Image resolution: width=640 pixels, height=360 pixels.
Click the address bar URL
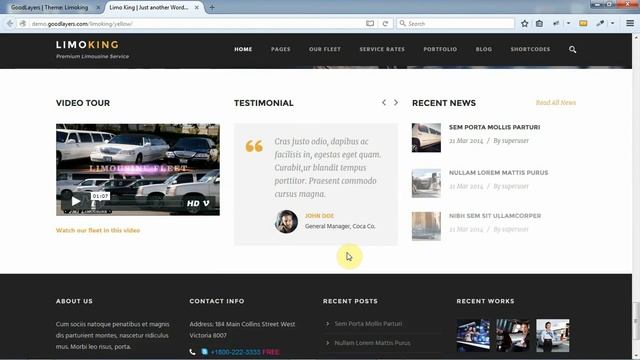[x=82, y=24]
